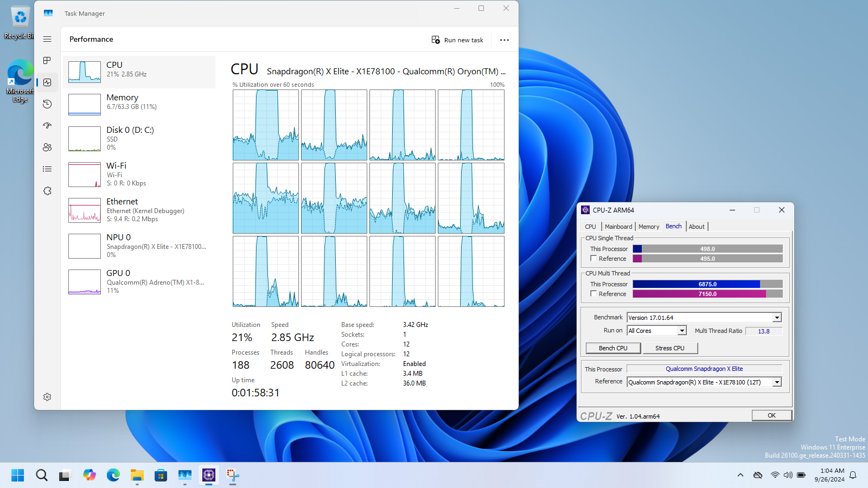Switch to the About tab in CPU-Z

pos(697,227)
